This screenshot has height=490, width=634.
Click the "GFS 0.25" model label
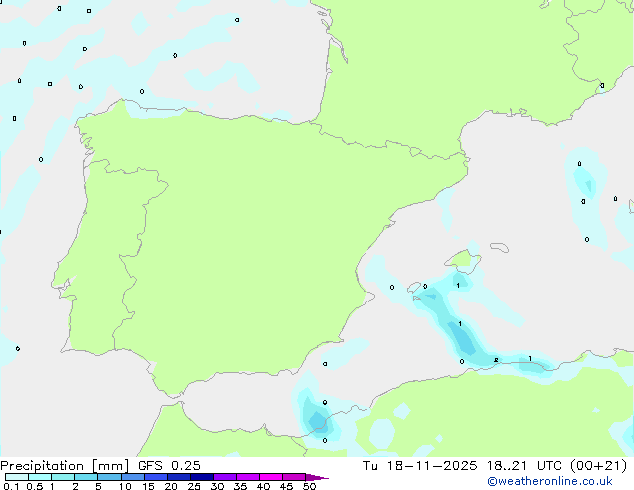pyautogui.click(x=169, y=466)
